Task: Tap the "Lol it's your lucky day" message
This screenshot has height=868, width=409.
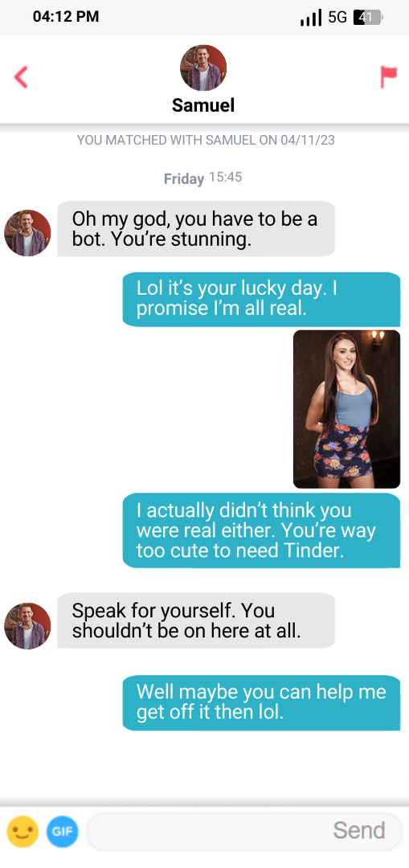Action: [261, 300]
